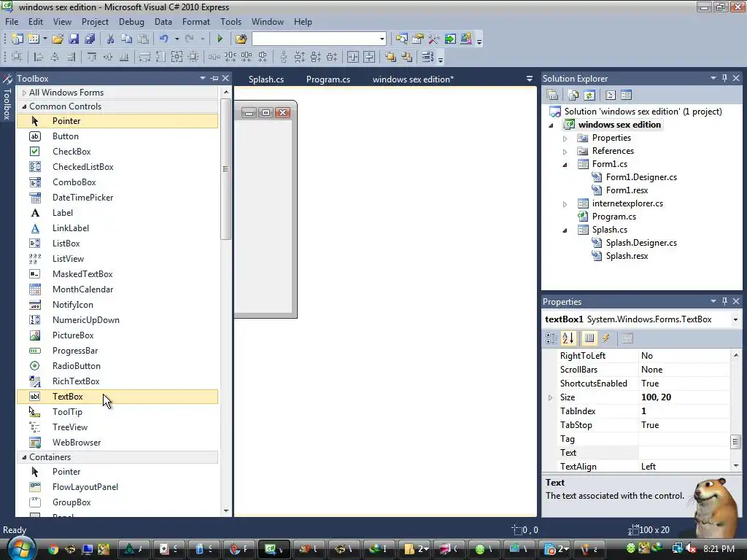747x560 pixels.
Task: Save the current file using floppy icon
Action: [x=74, y=39]
